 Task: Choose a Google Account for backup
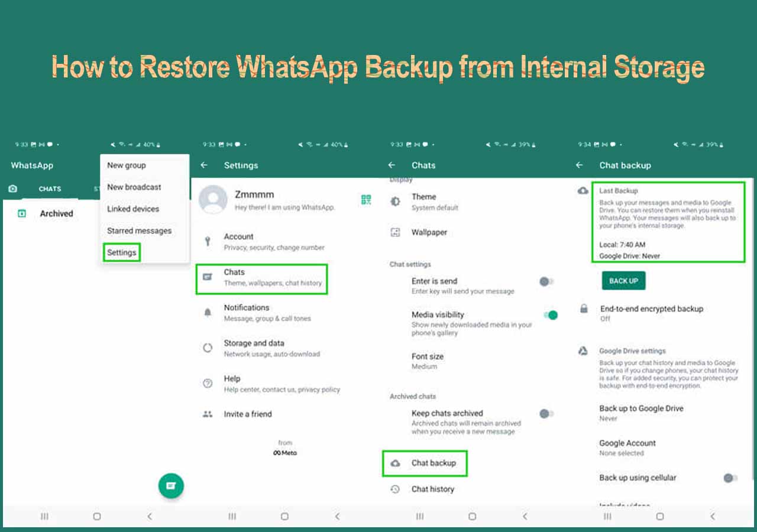click(627, 448)
